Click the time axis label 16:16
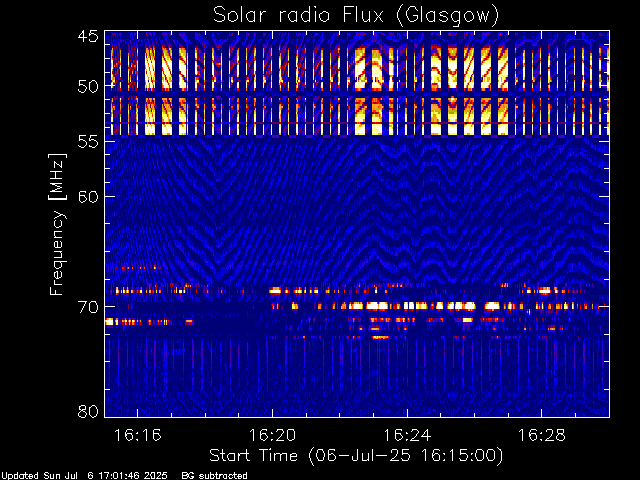Viewport: 640px width, 480px height. point(138,435)
